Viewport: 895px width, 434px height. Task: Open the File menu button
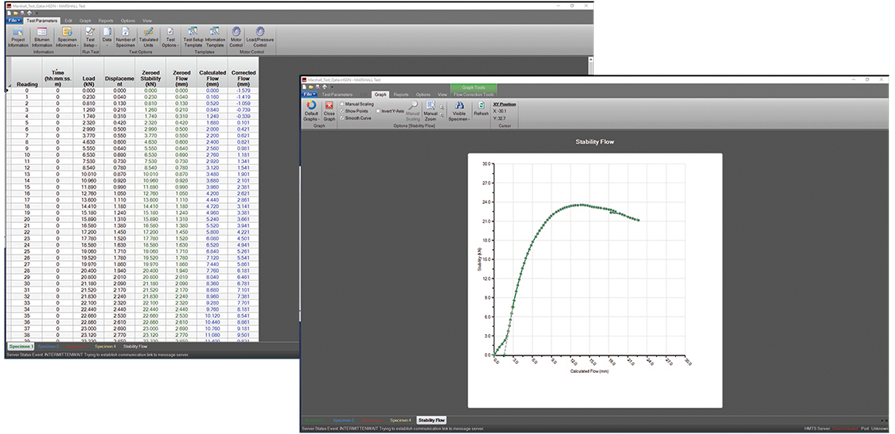(13, 20)
